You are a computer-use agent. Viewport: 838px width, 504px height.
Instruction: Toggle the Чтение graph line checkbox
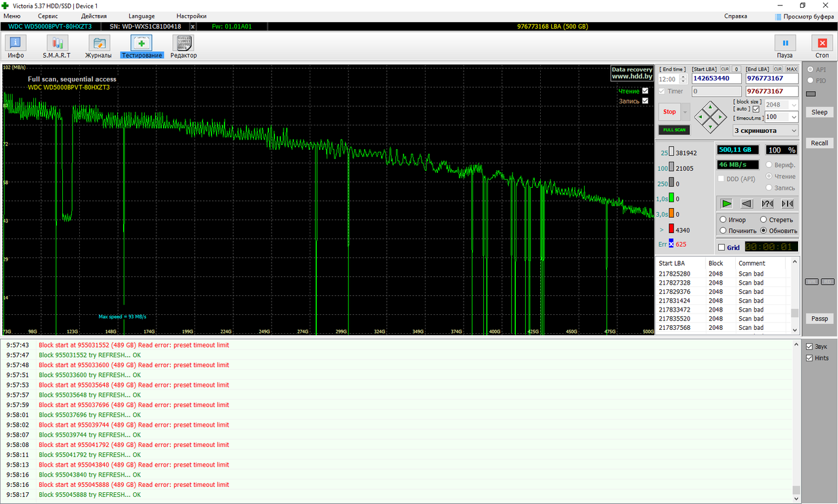(x=645, y=91)
